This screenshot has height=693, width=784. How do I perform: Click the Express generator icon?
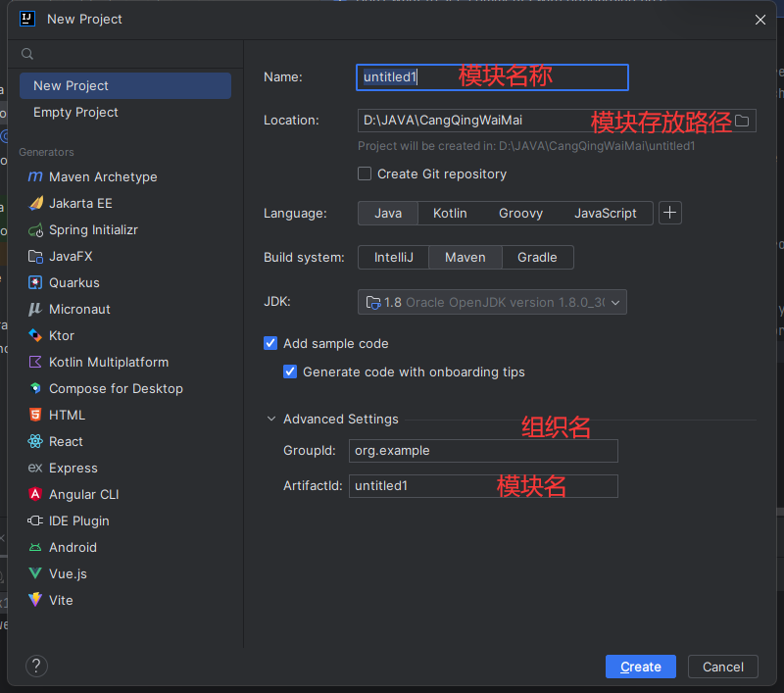click(35, 468)
